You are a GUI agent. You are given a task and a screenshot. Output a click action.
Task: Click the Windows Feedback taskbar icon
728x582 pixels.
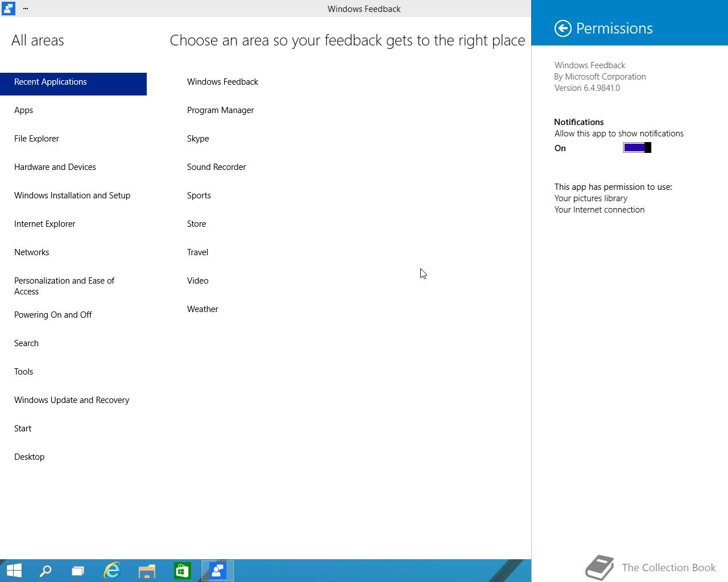point(217,571)
